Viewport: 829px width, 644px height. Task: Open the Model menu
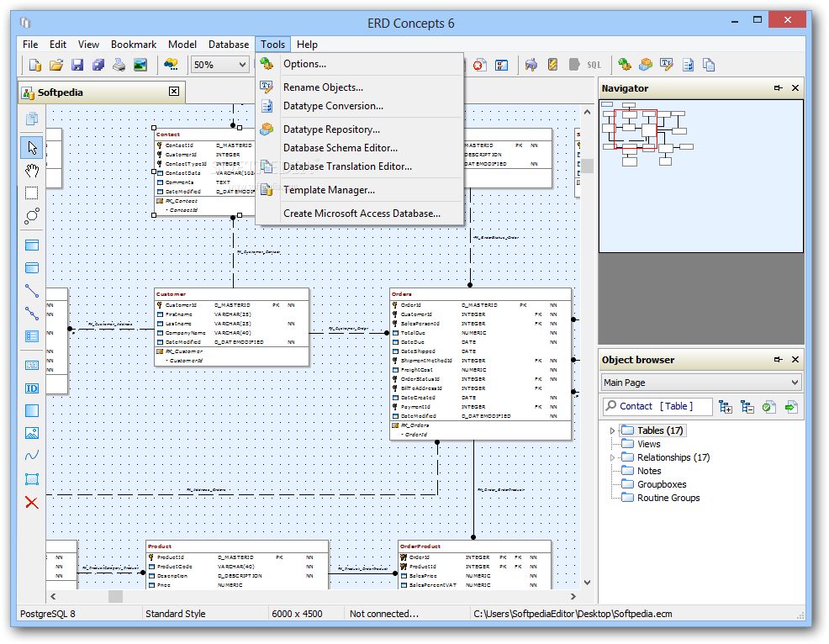click(182, 45)
